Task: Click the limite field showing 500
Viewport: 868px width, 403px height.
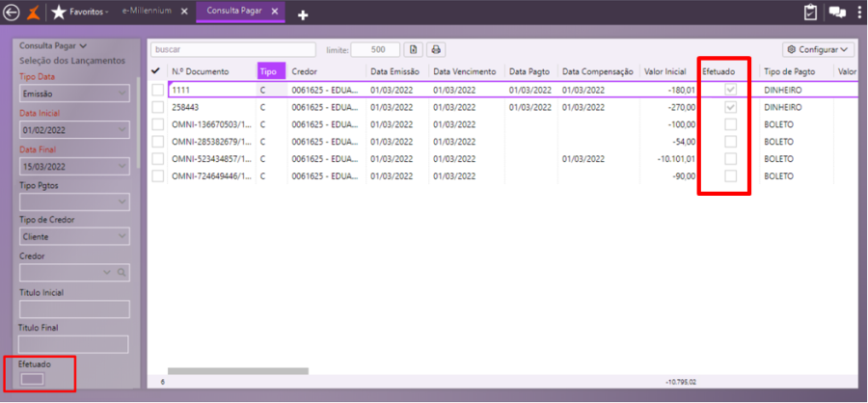Action: pyautogui.click(x=375, y=50)
